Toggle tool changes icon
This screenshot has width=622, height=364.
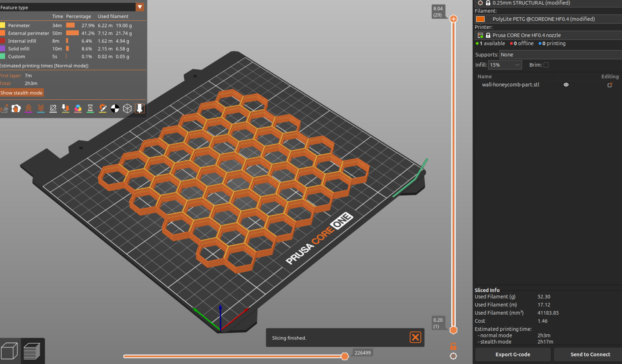(x=66, y=109)
